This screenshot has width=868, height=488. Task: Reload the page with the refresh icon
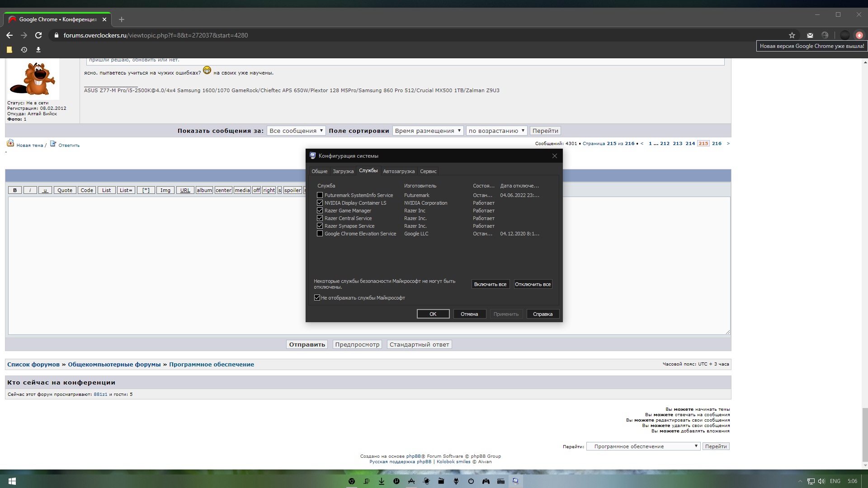(38, 35)
